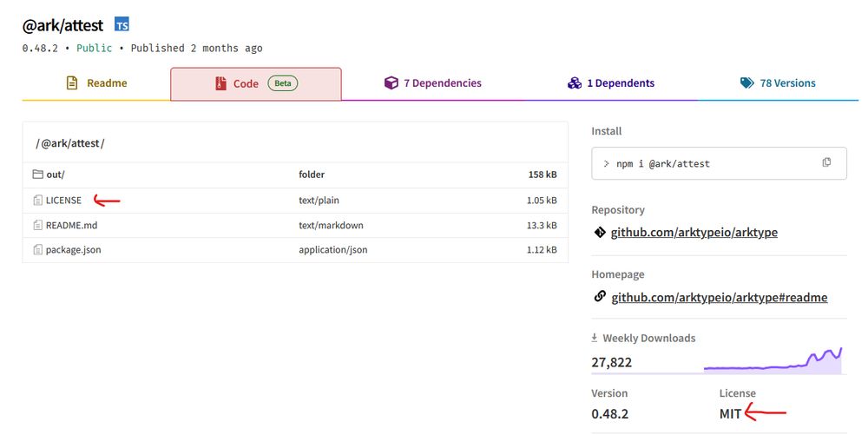This screenshot has height=435, width=868.
Task: Click the red Code zip file icon
Action: point(220,83)
